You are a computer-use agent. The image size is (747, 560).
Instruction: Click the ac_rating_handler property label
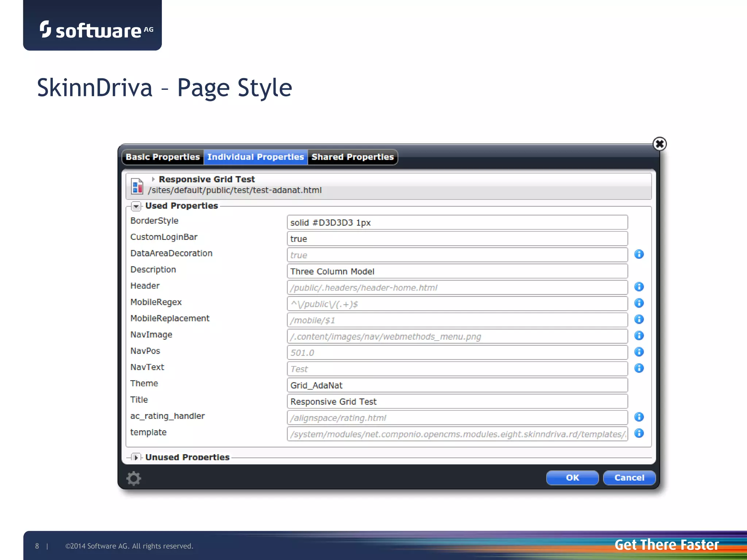pyautogui.click(x=167, y=416)
